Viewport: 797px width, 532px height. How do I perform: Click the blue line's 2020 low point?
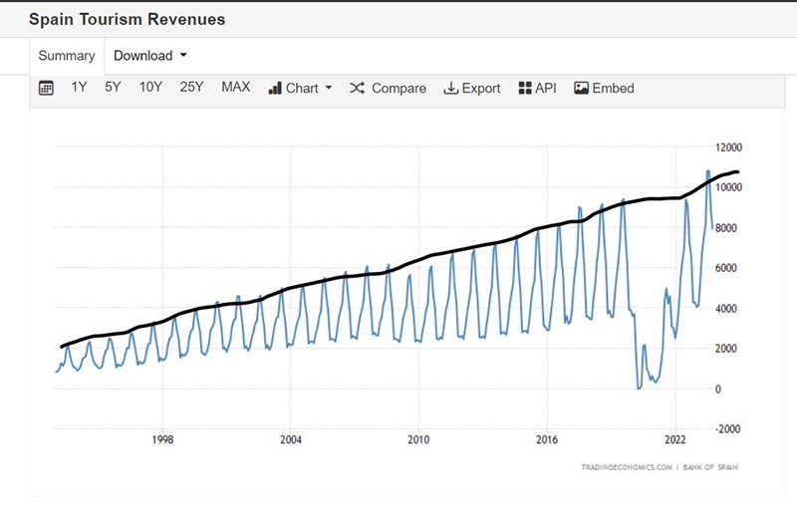640,388
